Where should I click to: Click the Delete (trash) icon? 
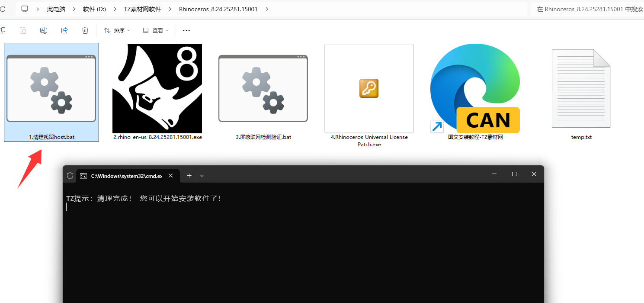[85, 30]
